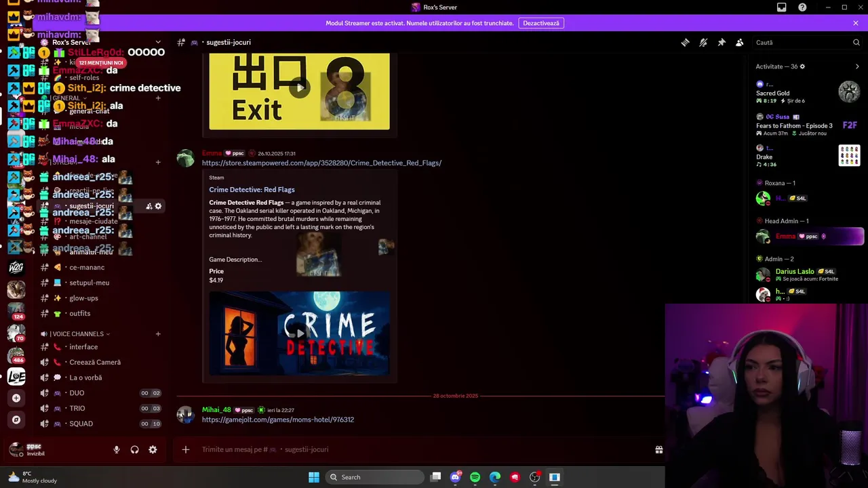868x488 pixels.
Task: Open the Threads icon in channel header
Action: click(685, 42)
